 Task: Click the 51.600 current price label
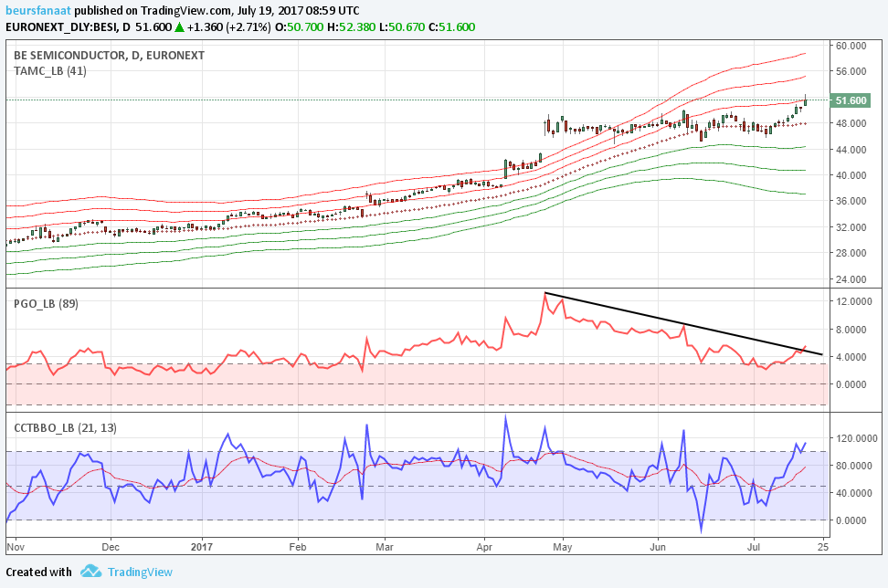tap(851, 100)
